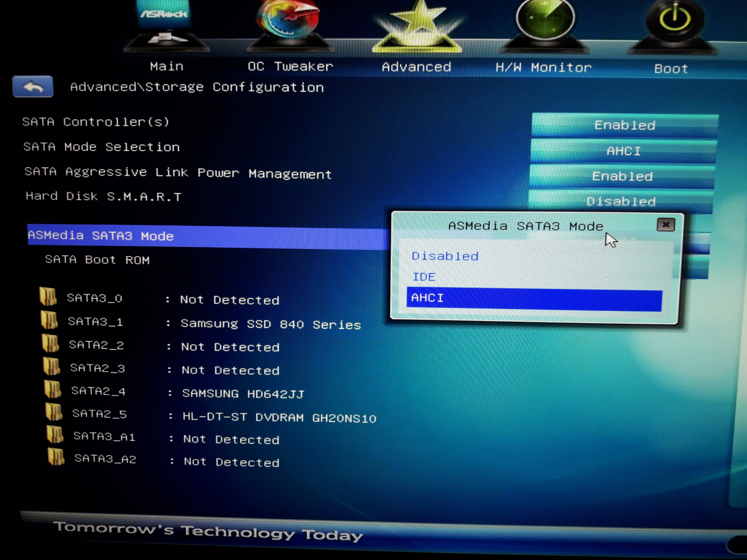Switch to the Boot tab label
This screenshot has height=560, width=747.
pyautogui.click(x=671, y=69)
